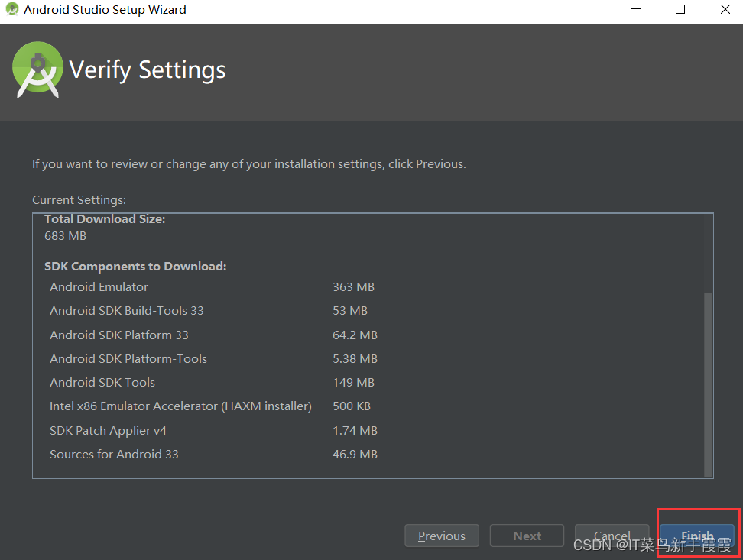Click the 53 MB size value
The height and width of the screenshot is (560, 743).
pos(350,310)
